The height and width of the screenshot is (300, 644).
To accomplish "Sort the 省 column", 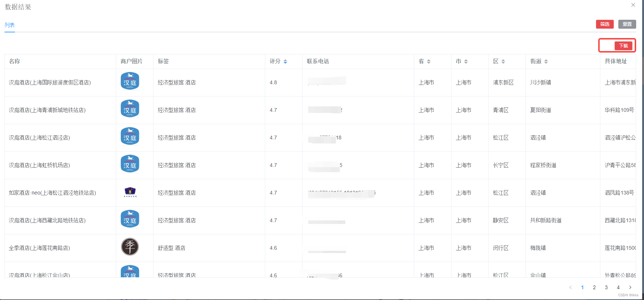I will pos(429,61).
